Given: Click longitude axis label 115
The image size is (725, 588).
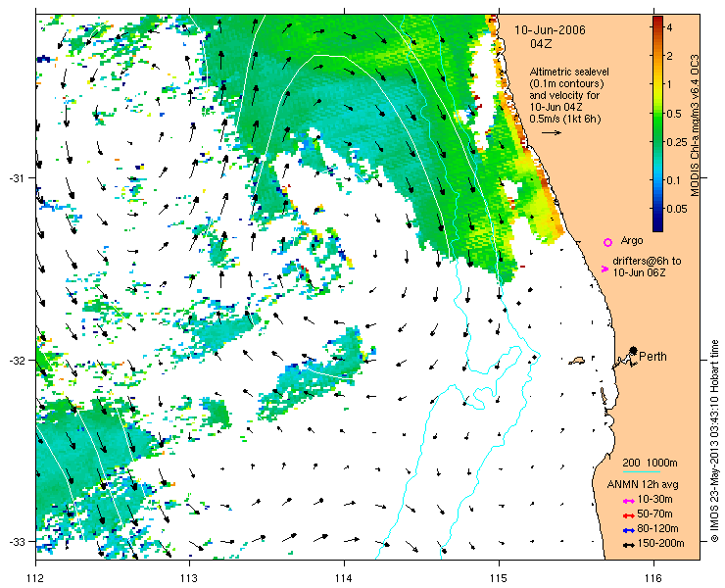Looking at the screenshot, I should pyautogui.click(x=499, y=578).
